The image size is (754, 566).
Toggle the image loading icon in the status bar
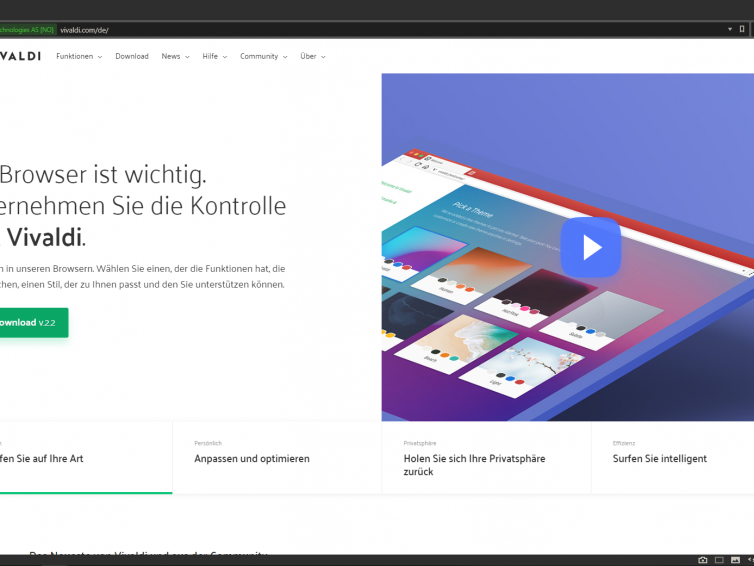(x=735, y=560)
